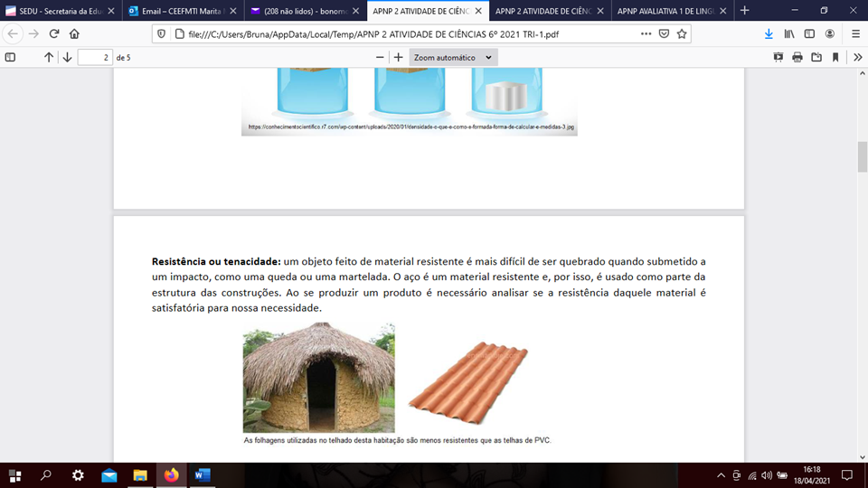Open the Firefox hamburger menu
This screenshot has height=488, width=868.
click(x=855, y=33)
